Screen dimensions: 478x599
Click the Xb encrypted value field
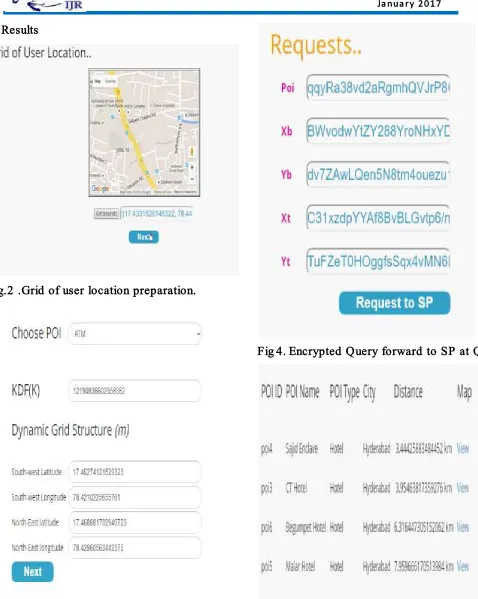click(x=378, y=131)
